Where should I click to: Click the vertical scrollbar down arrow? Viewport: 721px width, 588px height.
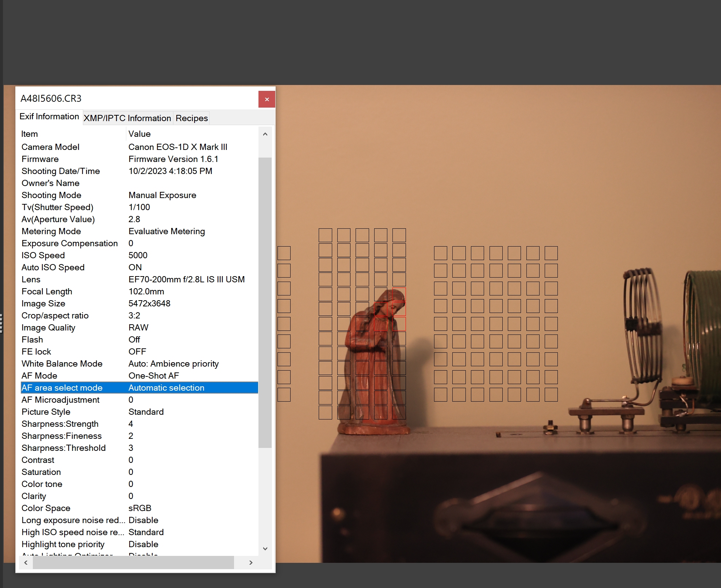(x=265, y=549)
